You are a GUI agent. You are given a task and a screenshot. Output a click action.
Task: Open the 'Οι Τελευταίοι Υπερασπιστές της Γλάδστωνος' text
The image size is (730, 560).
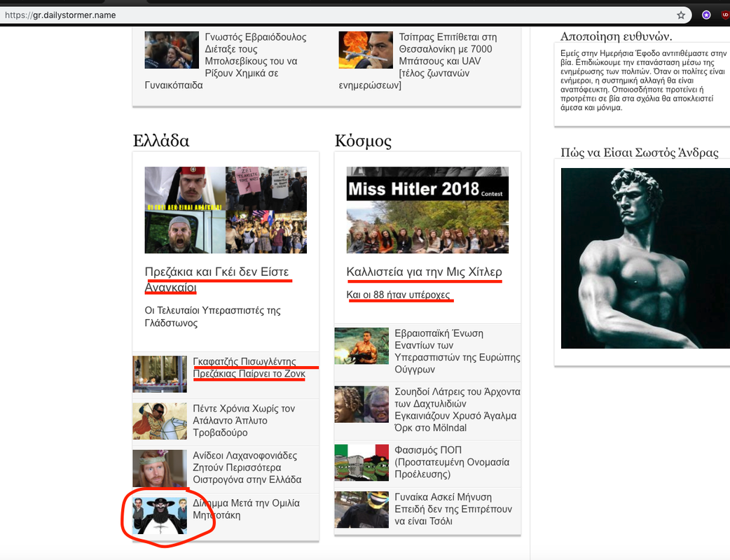(x=213, y=316)
